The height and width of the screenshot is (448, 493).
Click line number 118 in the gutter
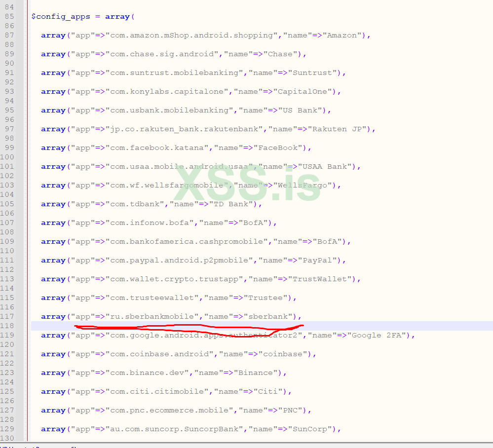(x=7, y=326)
